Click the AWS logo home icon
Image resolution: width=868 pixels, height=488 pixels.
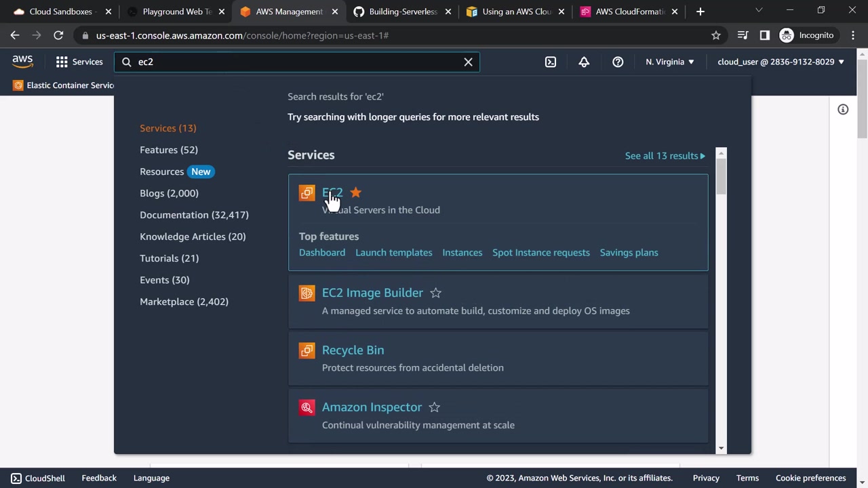22,62
